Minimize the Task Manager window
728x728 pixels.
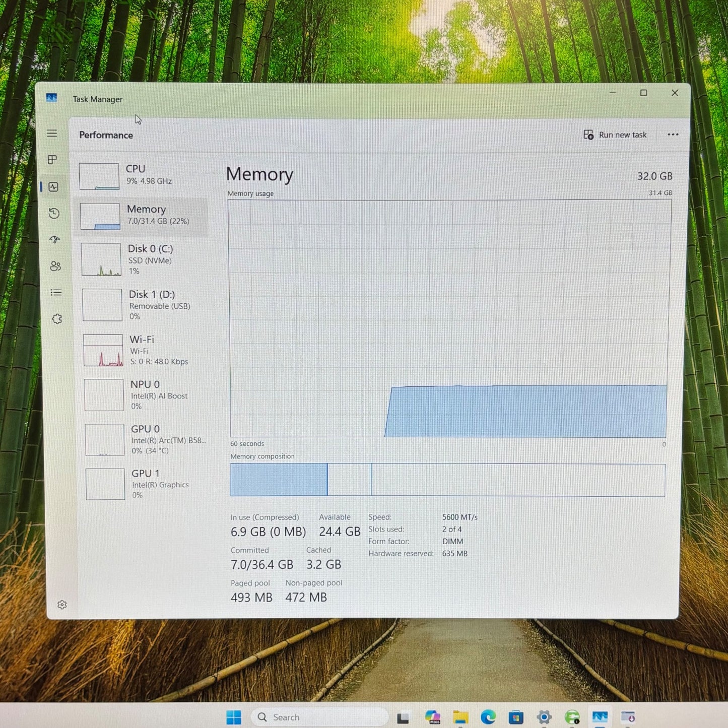coord(613,93)
